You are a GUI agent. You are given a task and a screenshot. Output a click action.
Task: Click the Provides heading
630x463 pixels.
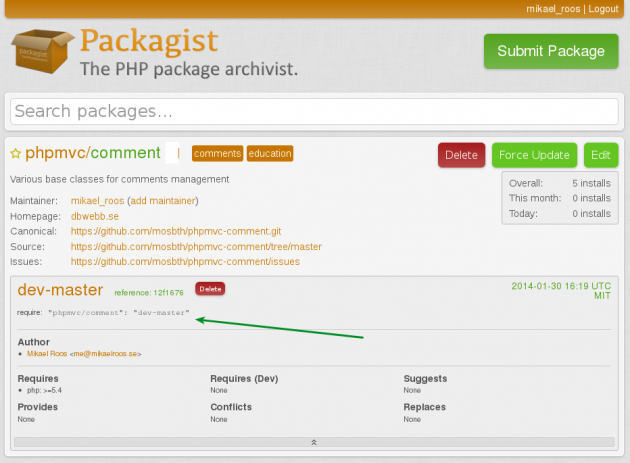click(38, 407)
